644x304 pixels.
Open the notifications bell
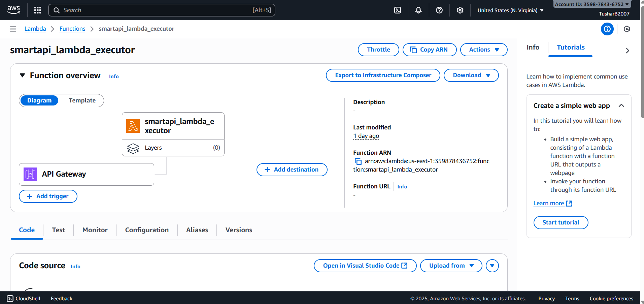click(418, 10)
